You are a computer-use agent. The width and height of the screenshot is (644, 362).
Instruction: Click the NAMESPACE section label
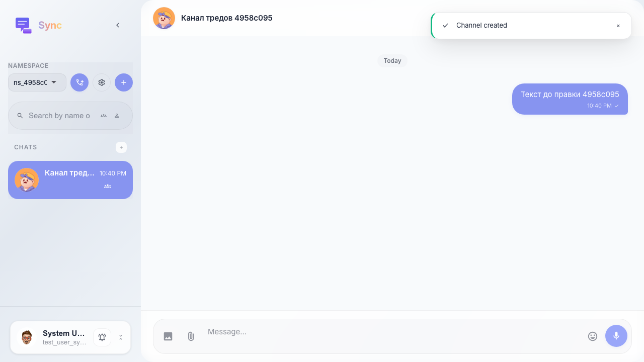pyautogui.click(x=28, y=66)
